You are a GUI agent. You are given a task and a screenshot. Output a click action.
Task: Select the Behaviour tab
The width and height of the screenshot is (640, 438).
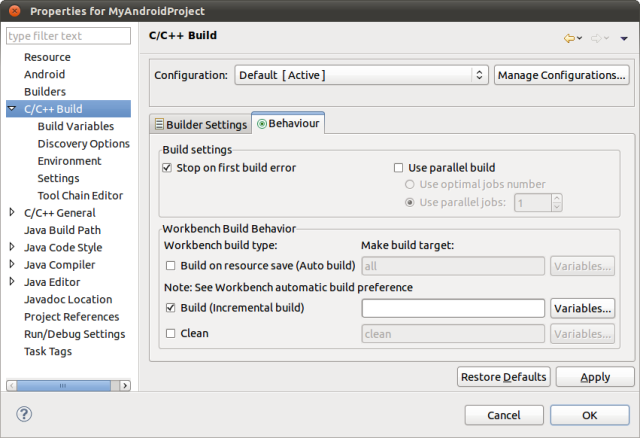coord(289,124)
